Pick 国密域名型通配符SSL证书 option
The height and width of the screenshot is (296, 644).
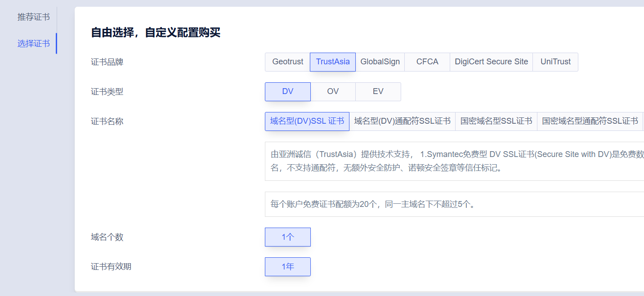tap(590, 121)
